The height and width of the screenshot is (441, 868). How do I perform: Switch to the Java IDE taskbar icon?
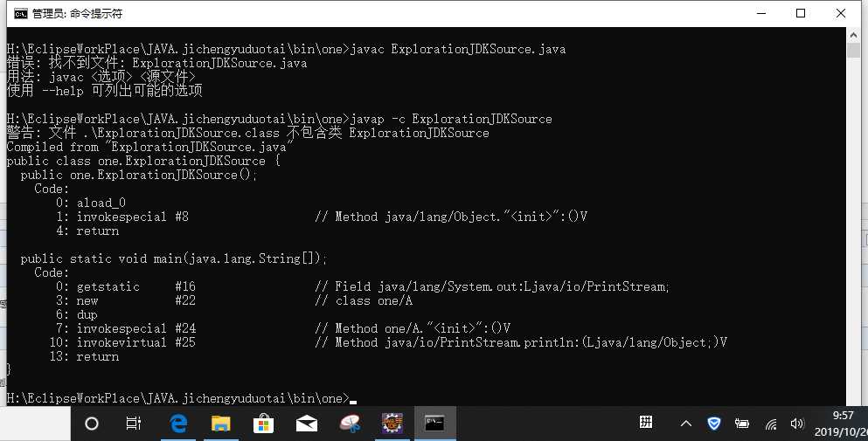coord(392,424)
